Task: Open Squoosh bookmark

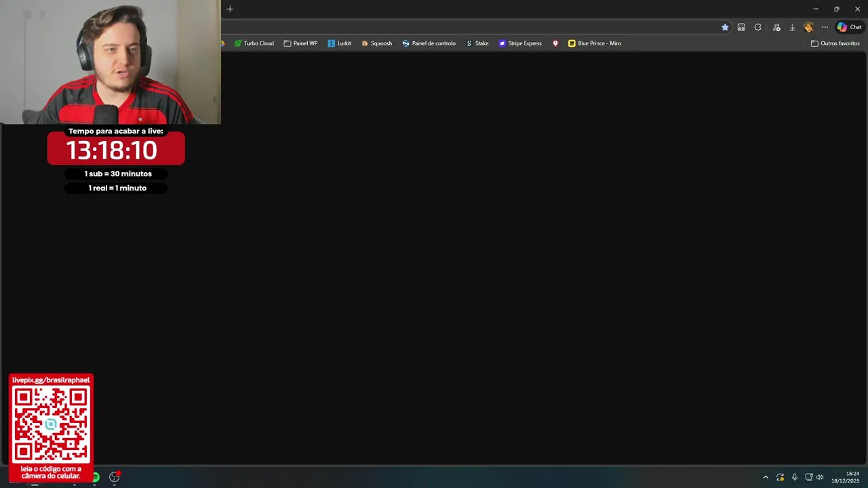Action: (x=376, y=43)
